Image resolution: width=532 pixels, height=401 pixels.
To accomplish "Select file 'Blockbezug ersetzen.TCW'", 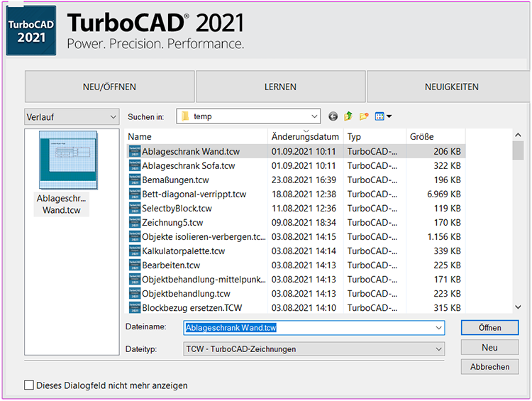I will (x=192, y=307).
